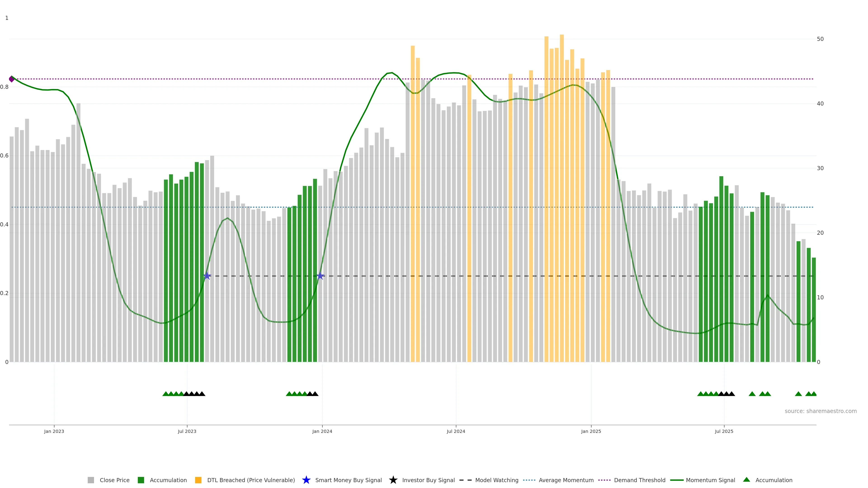Click the blue Smart Money Buy Signal star in legend
Screen dimensions: 868x488
click(x=306, y=480)
